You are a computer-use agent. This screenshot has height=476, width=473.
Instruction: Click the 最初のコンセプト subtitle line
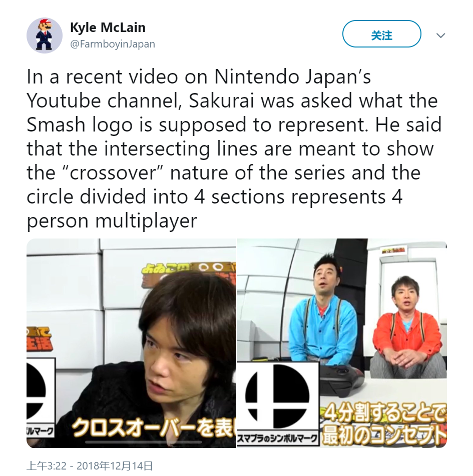tap(384, 435)
